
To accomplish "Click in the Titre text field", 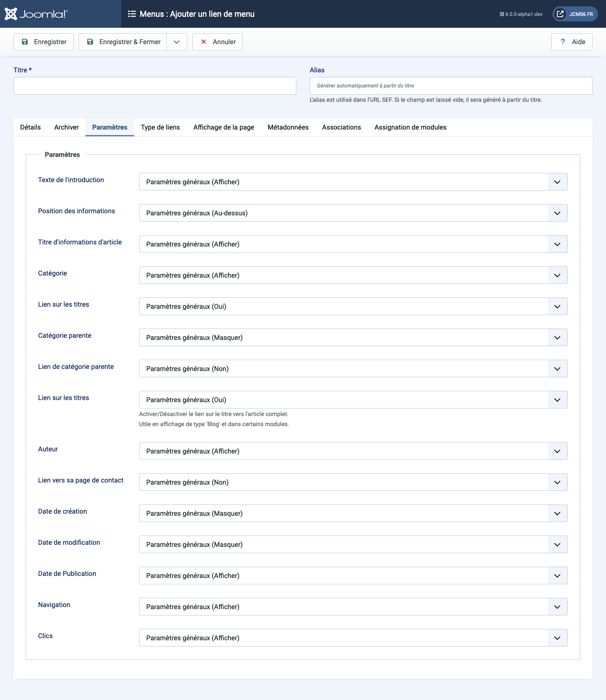I will tap(155, 86).
